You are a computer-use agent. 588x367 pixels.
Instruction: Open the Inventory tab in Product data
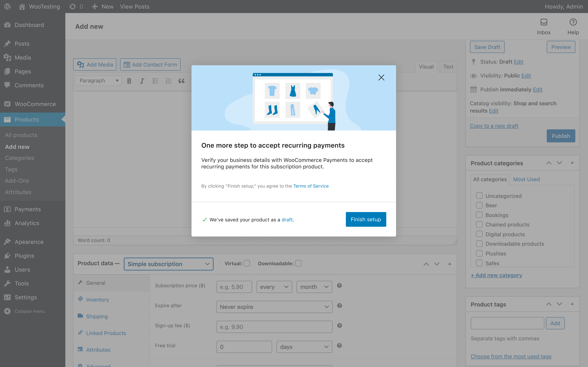(97, 300)
